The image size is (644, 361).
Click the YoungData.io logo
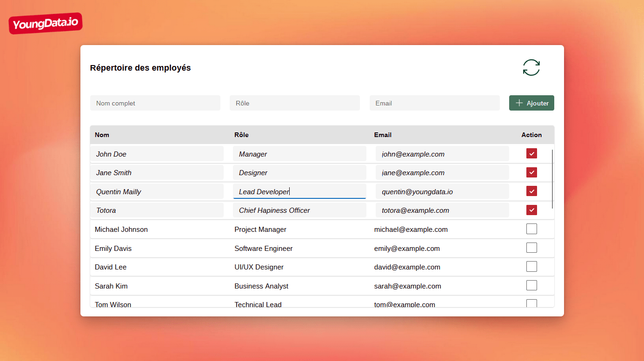point(46,23)
